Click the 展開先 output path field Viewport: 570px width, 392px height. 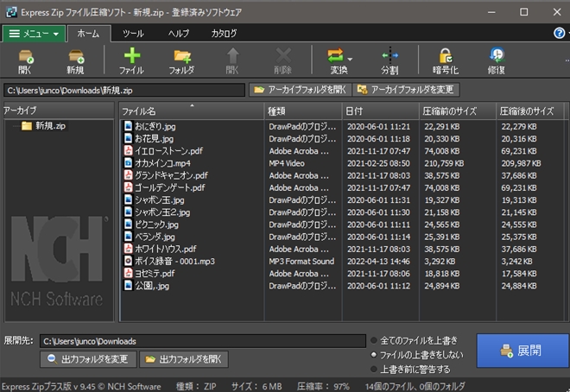(203, 341)
